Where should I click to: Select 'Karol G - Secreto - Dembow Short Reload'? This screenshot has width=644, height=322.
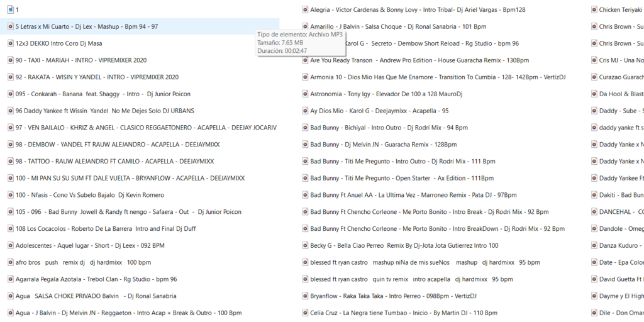coord(432,43)
